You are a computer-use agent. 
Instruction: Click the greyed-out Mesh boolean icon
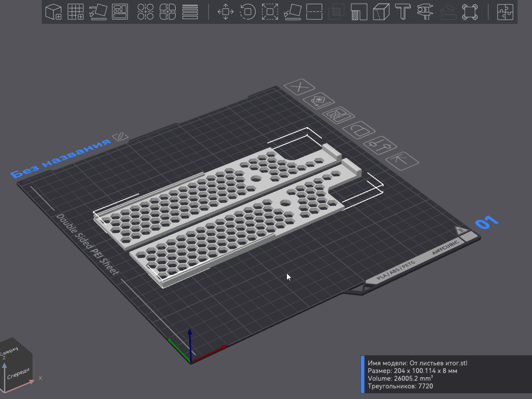tap(337, 12)
